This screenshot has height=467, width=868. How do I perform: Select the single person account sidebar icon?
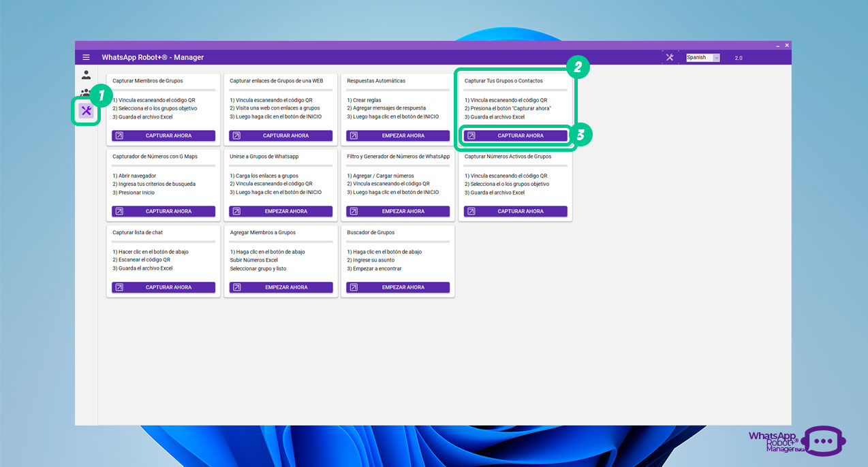[86, 75]
